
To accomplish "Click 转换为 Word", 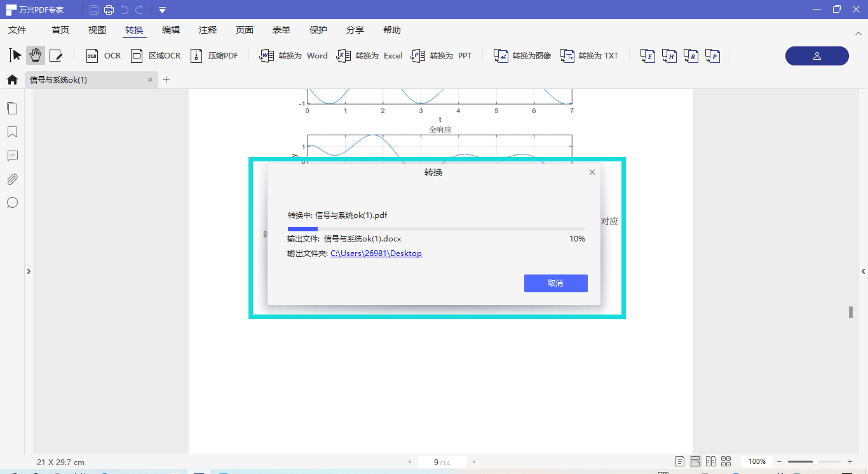I will [294, 56].
